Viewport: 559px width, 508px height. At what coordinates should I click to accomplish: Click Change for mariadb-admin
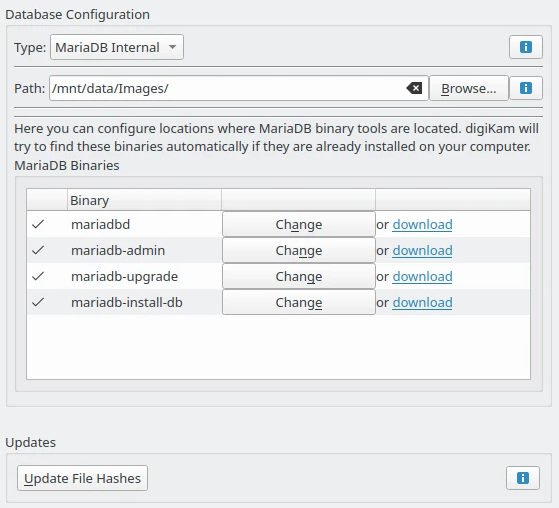click(x=299, y=250)
